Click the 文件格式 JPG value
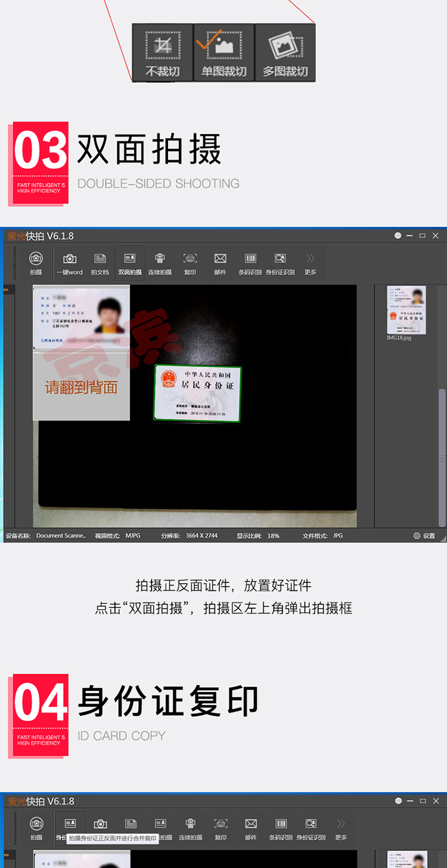Image resolution: width=447 pixels, height=868 pixels. (x=338, y=536)
